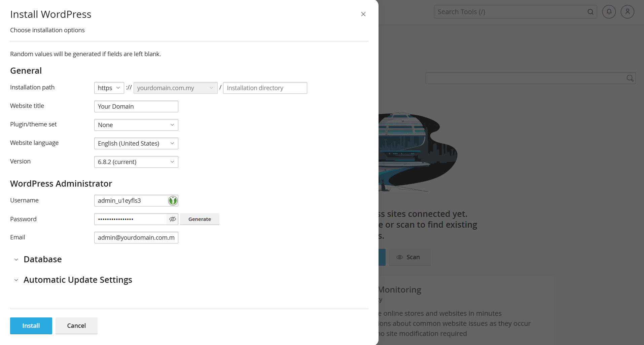644x345 pixels.
Task: Click the Website title input field
Action: 136,106
